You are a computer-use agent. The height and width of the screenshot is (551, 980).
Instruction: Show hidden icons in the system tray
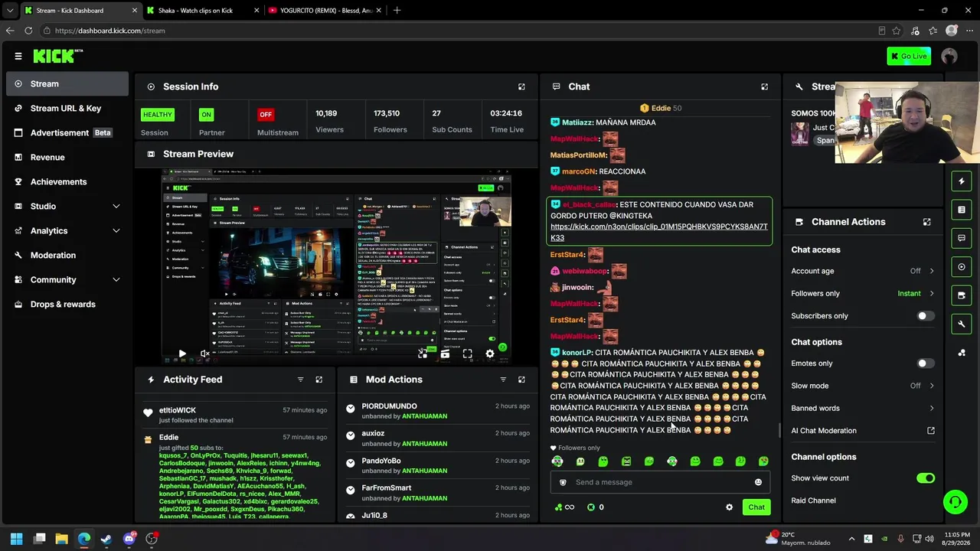[x=851, y=540]
